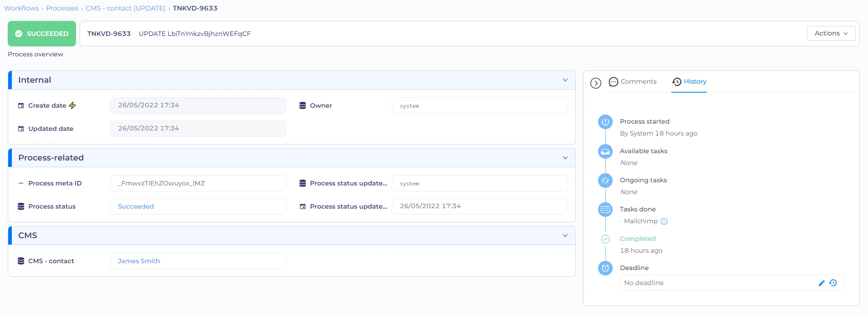This screenshot has width=868, height=315.
Task: Click the Owner field showing system
Action: tap(480, 105)
